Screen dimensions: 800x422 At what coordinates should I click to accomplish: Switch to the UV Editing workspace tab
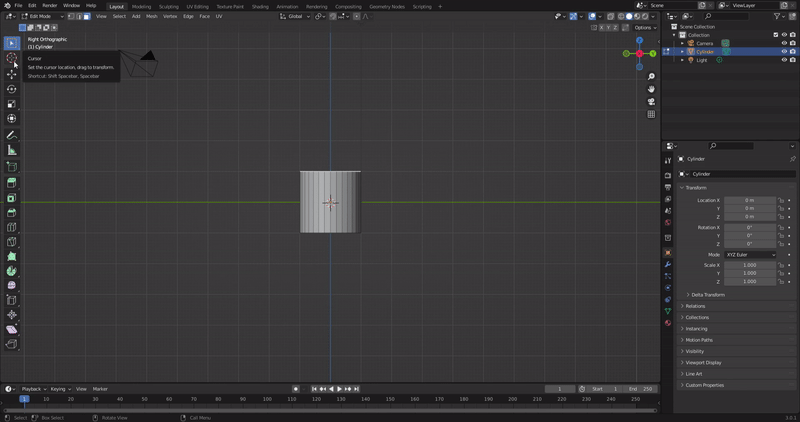coord(197,7)
